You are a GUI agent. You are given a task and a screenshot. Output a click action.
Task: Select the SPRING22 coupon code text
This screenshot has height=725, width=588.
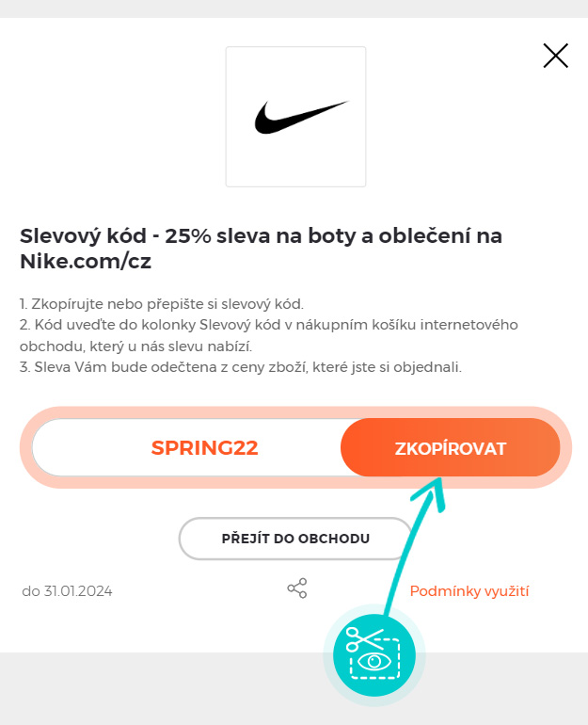click(x=204, y=448)
